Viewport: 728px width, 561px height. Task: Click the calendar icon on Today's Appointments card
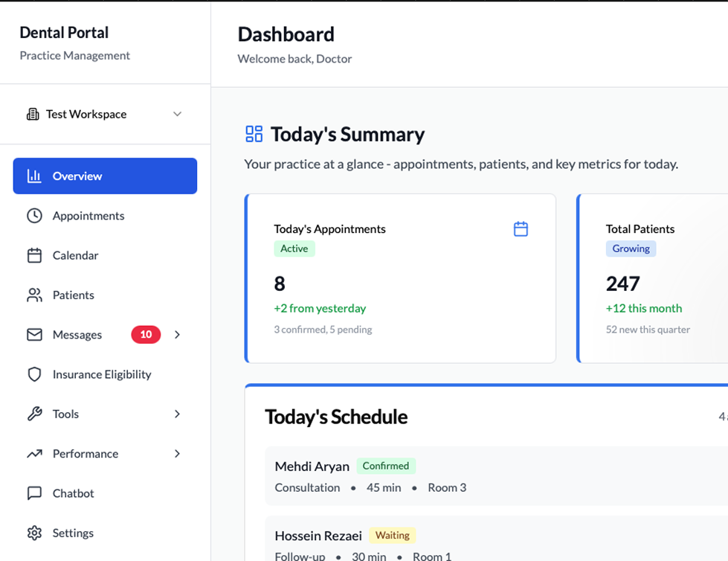click(x=521, y=228)
